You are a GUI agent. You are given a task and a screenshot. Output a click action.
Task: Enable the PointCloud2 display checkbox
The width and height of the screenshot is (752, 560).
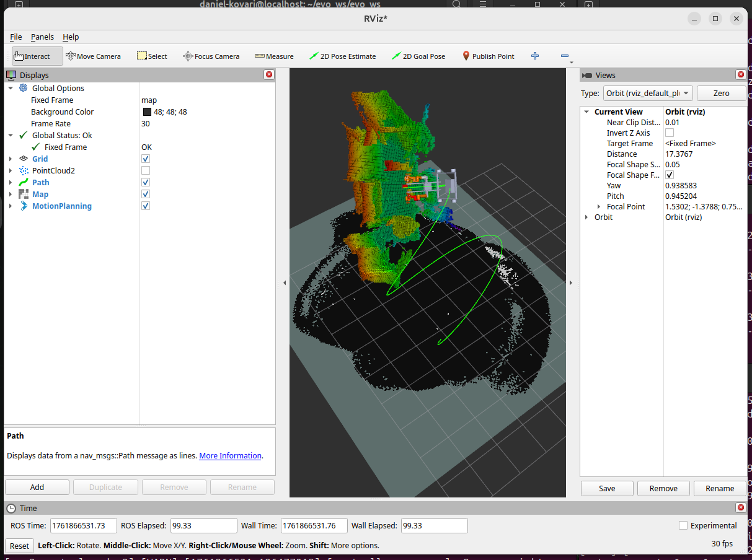tap(146, 170)
